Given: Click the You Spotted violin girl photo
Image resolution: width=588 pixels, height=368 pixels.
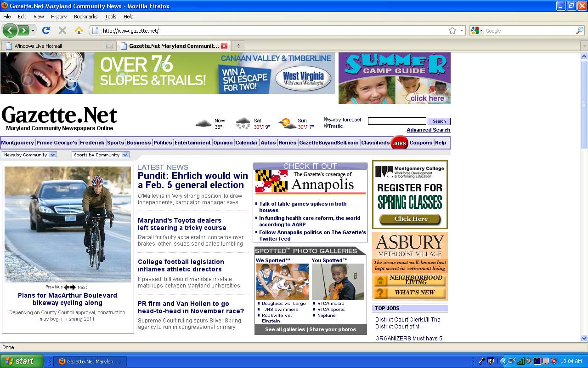Looking at the screenshot, I should tap(338, 282).
